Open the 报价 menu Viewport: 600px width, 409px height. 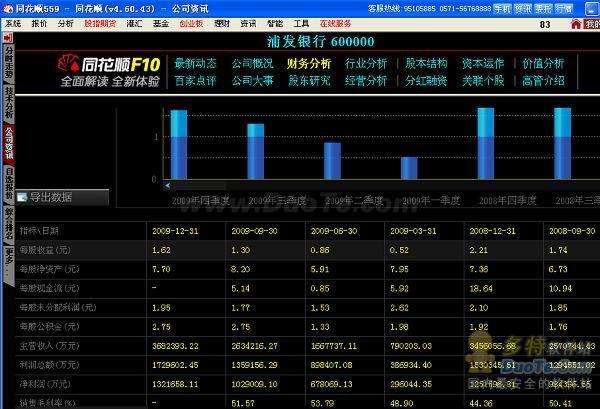tap(39, 24)
